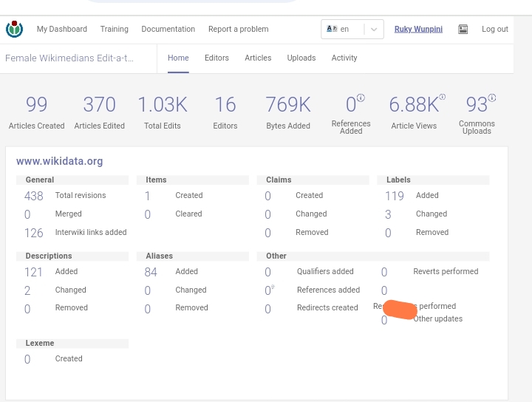Open the Training page

[x=115, y=29]
